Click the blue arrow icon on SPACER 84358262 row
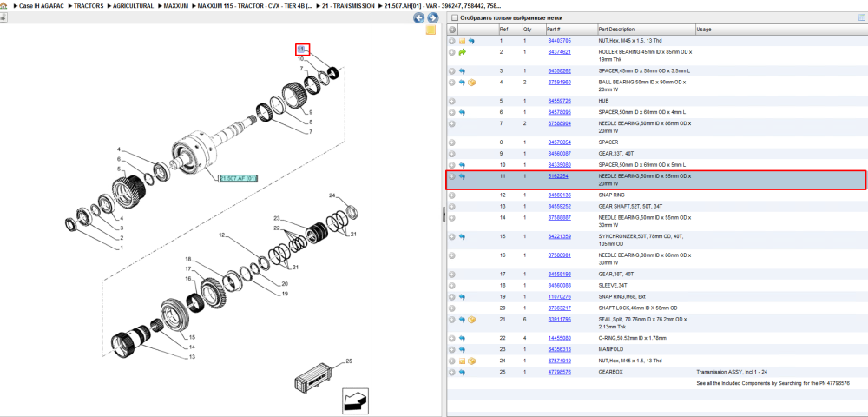Screen dimensions: 868x417 (x=462, y=71)
